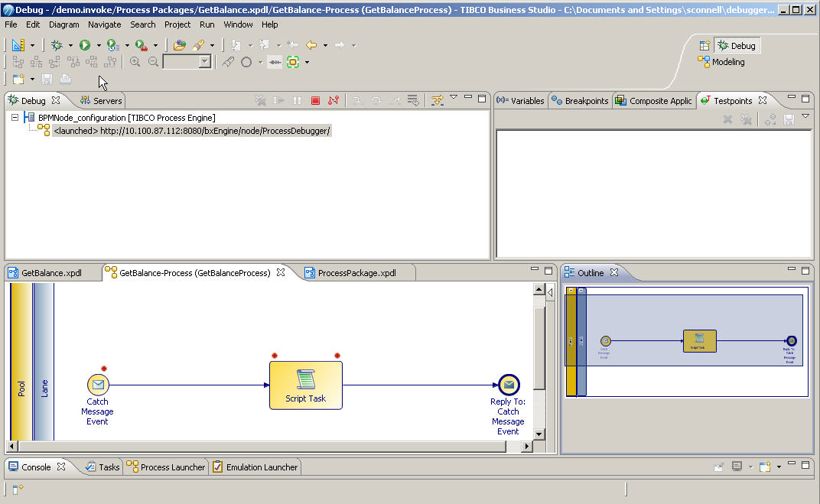This screenshot has width=820, height=504.
Task: Switch to the Modeling perspective
Action: point(721,62)
